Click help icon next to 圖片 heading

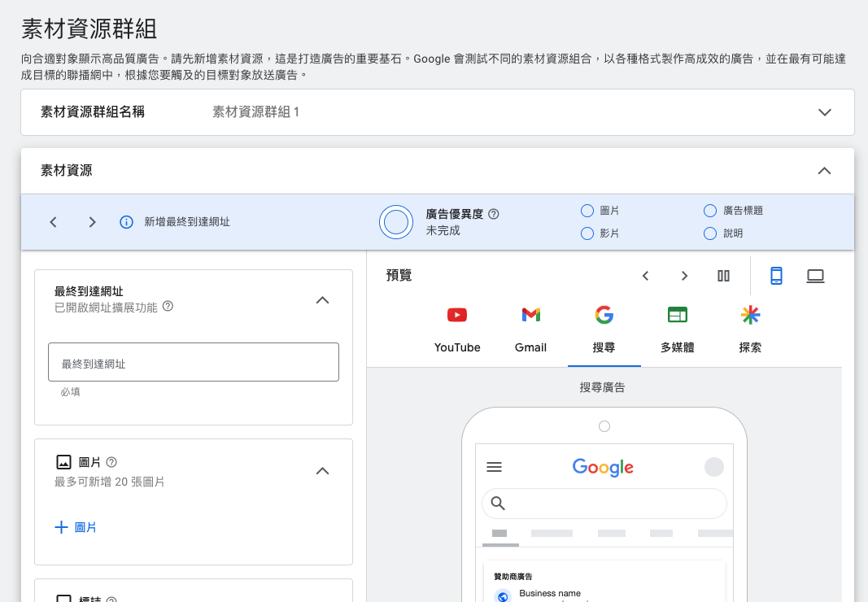[x=111, y=461]
